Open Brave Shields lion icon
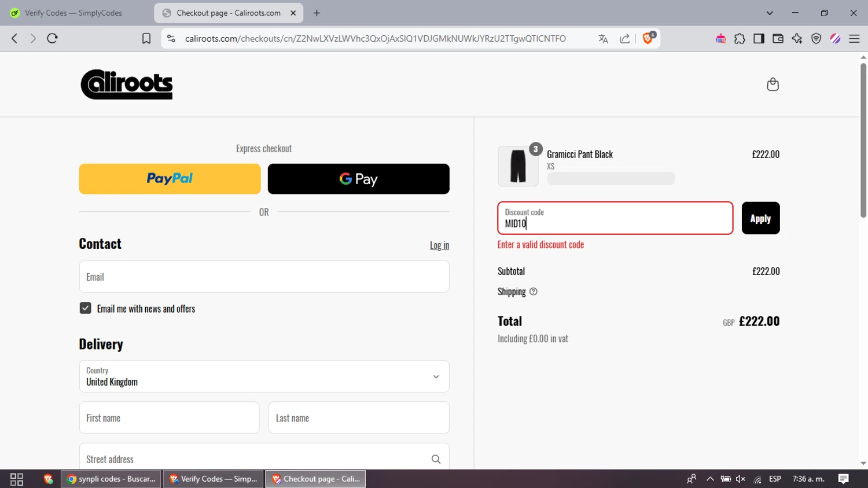This screenshot has height=488, width=868. 649,38
